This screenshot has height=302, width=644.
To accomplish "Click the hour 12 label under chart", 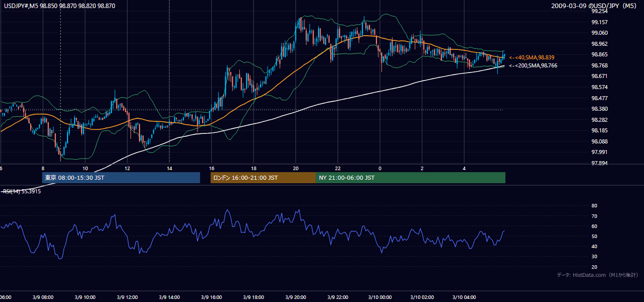I will (x=127, y=168).
